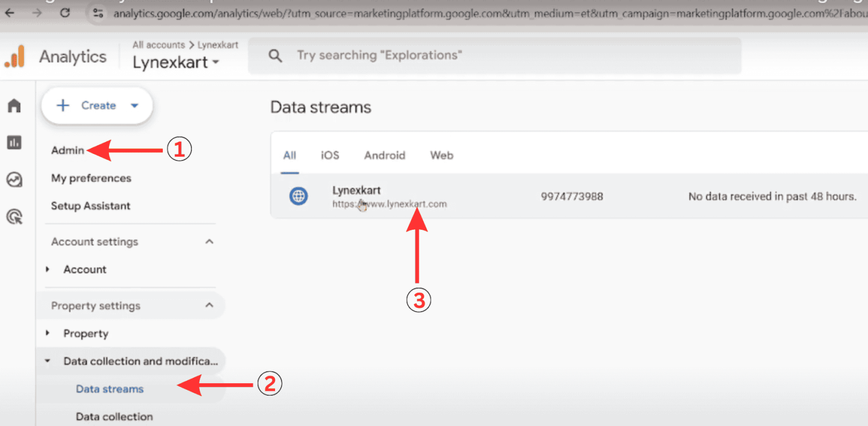The height and width of the screenshot is (426, 868).
Task: Expand the Property tree item
Action: (x=48, y=333)
